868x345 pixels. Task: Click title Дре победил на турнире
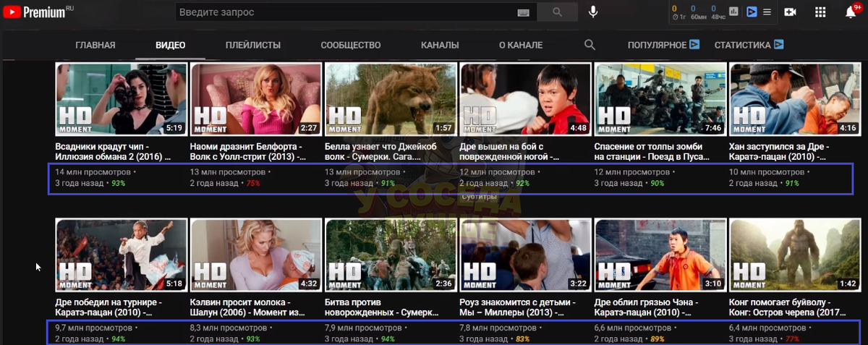coord(109,307)
